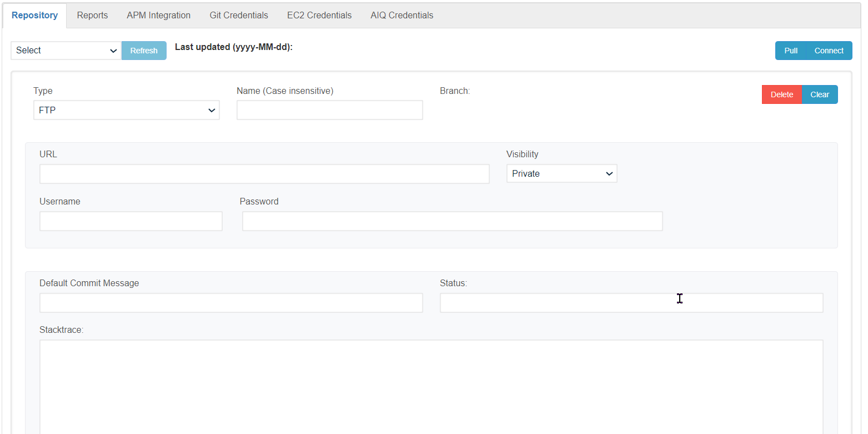Open the Git Credentials tab
The height and width of the screenshot is (434, 868).
[238, 15]
